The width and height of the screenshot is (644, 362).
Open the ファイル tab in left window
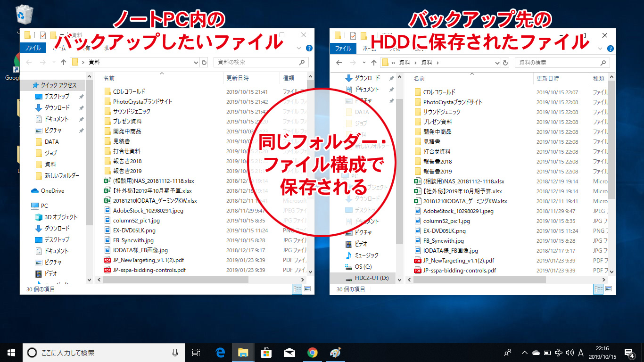click(x=33, y=48)
